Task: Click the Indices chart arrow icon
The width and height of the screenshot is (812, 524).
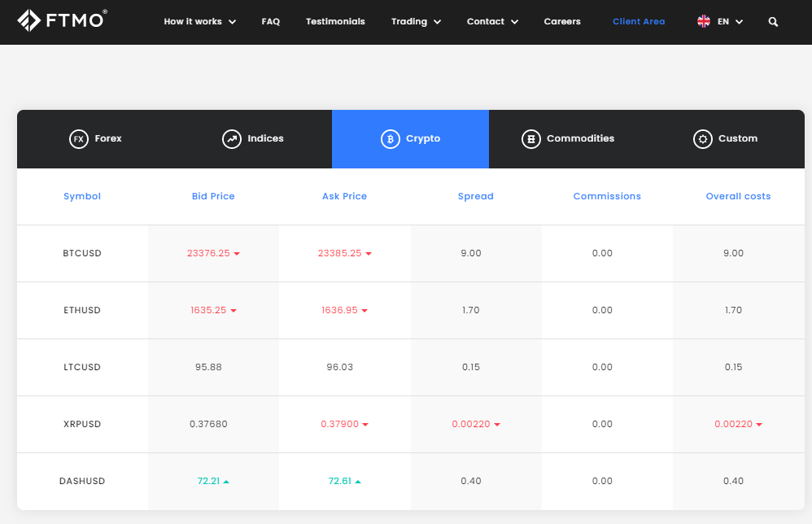Action: coord(232,139)
